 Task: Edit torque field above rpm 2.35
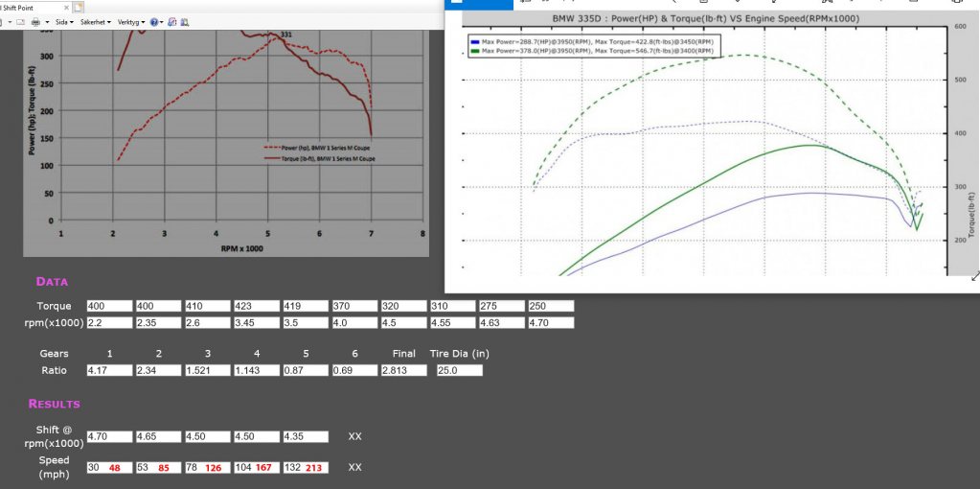159,307
